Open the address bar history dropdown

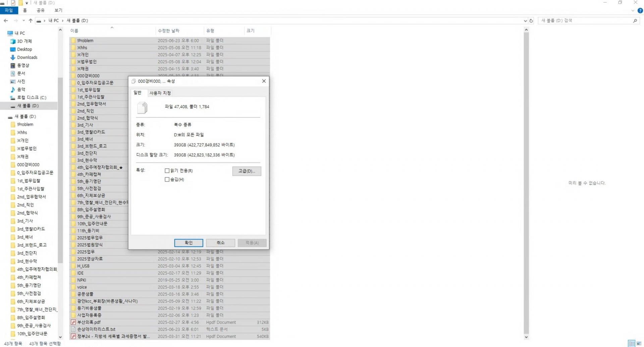tap(525, 21)
